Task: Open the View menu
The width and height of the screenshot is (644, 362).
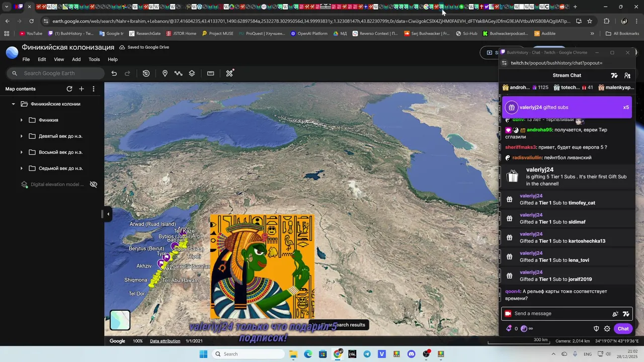Action: point(59,59)
